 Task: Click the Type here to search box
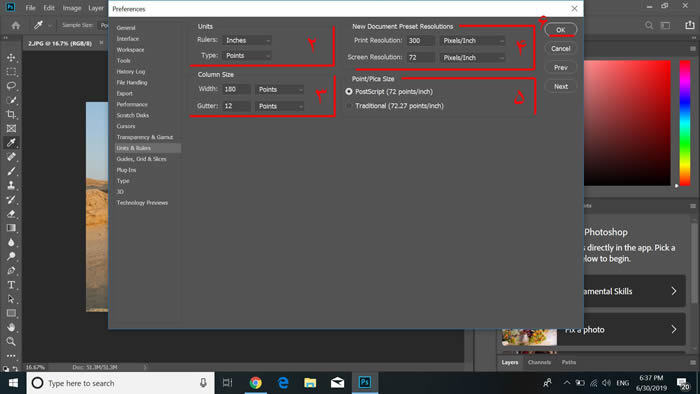tap(120, 383)
